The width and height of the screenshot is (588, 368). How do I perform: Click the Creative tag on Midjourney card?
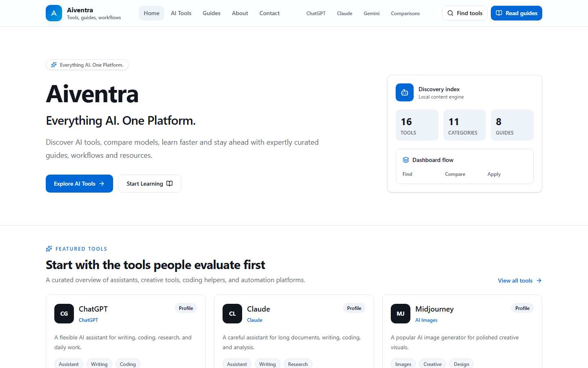(x=432, y=364)
